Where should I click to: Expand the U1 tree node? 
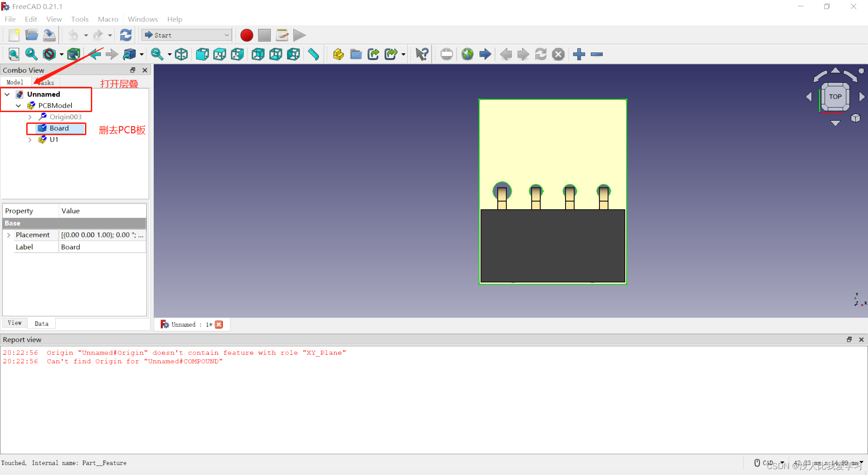(30, 140)
